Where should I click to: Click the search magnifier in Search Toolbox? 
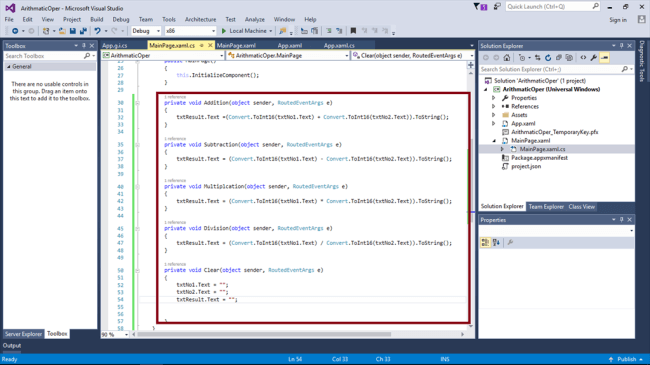click(x=87, y=56)
